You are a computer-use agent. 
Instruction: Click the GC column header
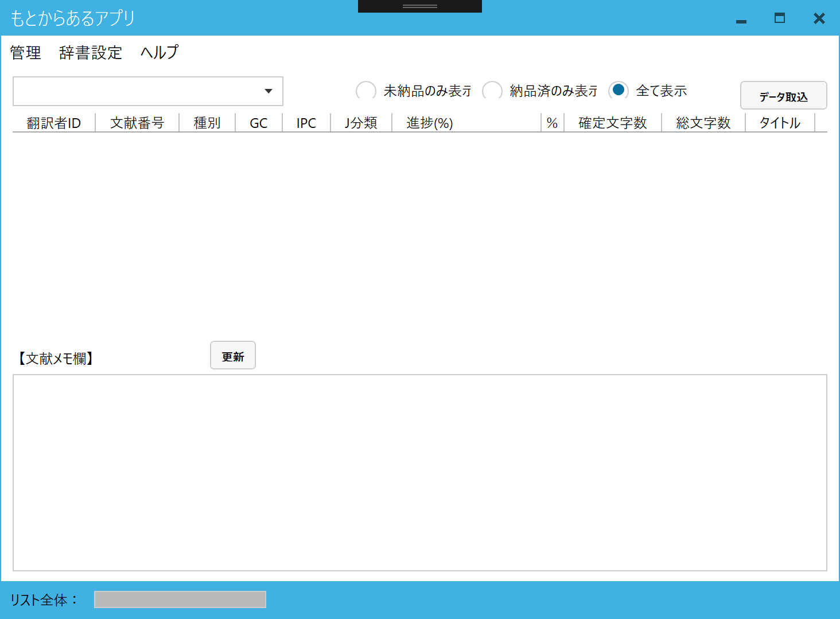tap(259, 123)
